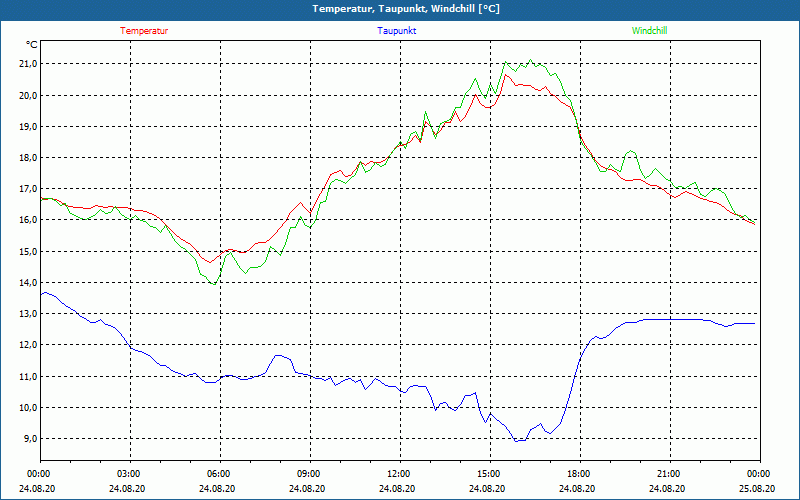Click the 20,0 y-axis value

[x=29, y=95]
